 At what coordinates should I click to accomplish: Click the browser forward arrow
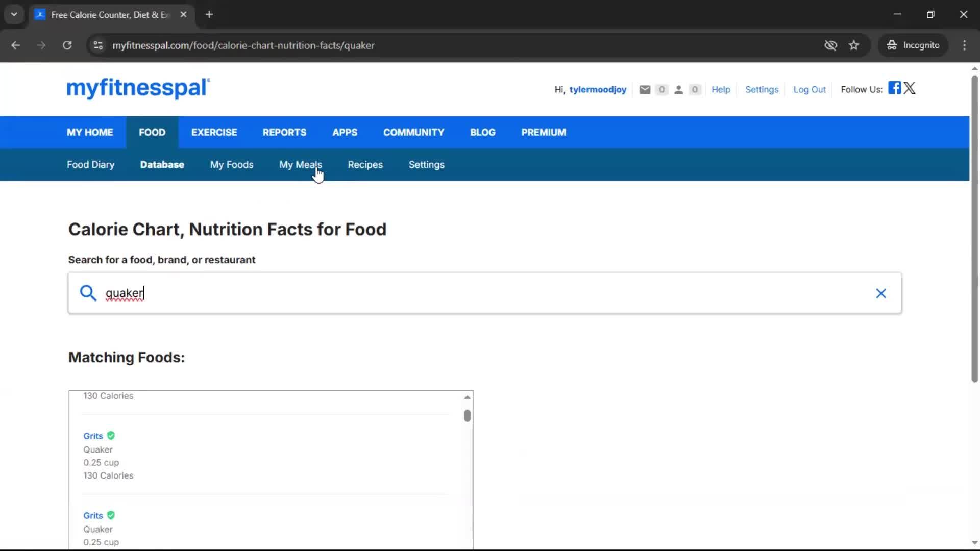(41, 45)
